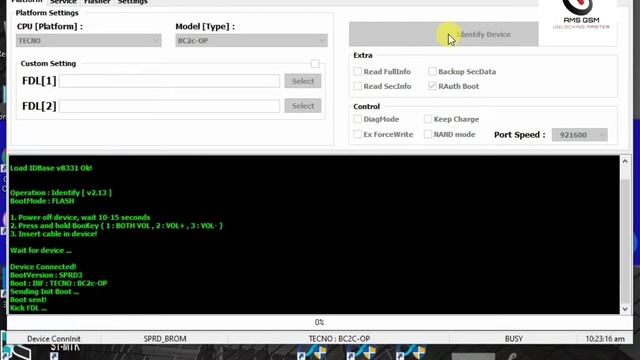Click the log scrollbar up arrow
Image resolution: width=640 pixels, height=360 pixels.
pos(625,162)
